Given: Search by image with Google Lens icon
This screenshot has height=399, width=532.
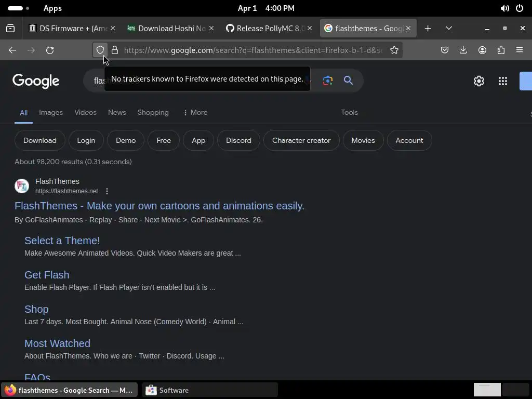Looking at the screenshot, I should [327, 81].
